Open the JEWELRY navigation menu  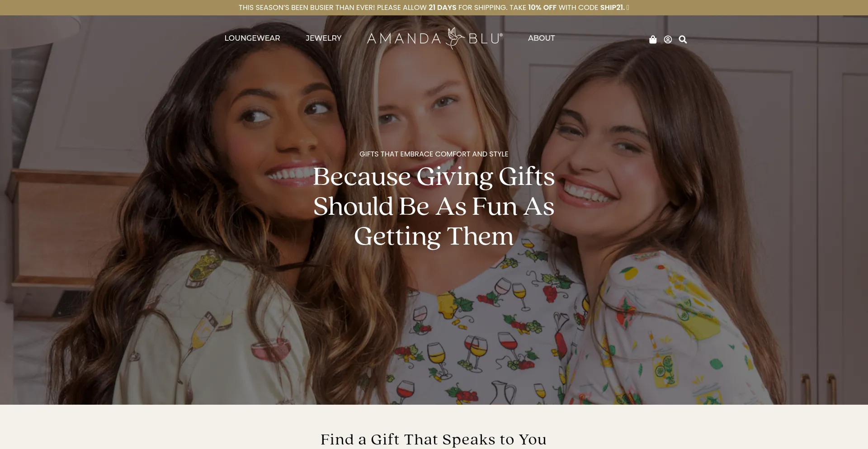tap(324, 38)
